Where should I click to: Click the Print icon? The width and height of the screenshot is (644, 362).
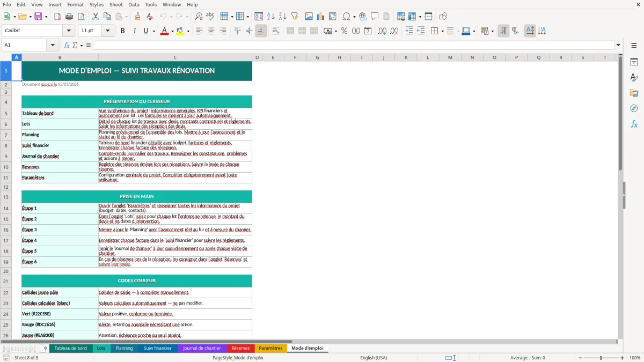click(69, 17)
